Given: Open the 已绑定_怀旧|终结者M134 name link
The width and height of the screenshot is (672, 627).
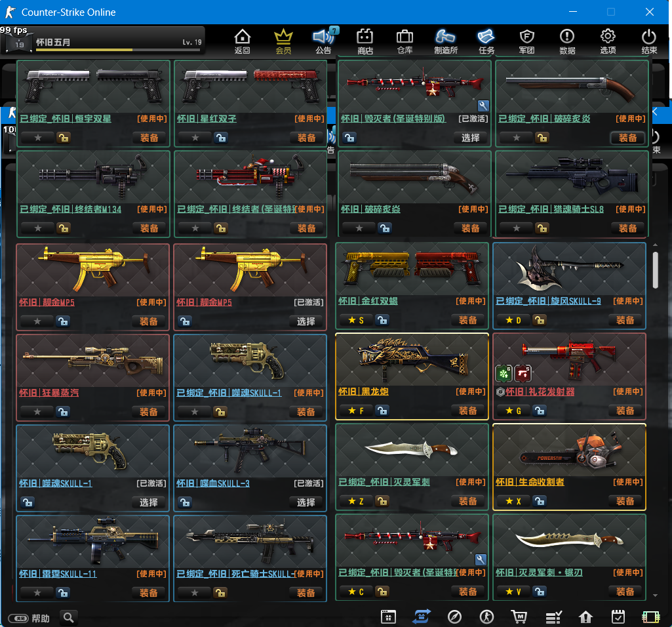Looking at the screenshot, I should pyautogui.click(x=71, y=209).
